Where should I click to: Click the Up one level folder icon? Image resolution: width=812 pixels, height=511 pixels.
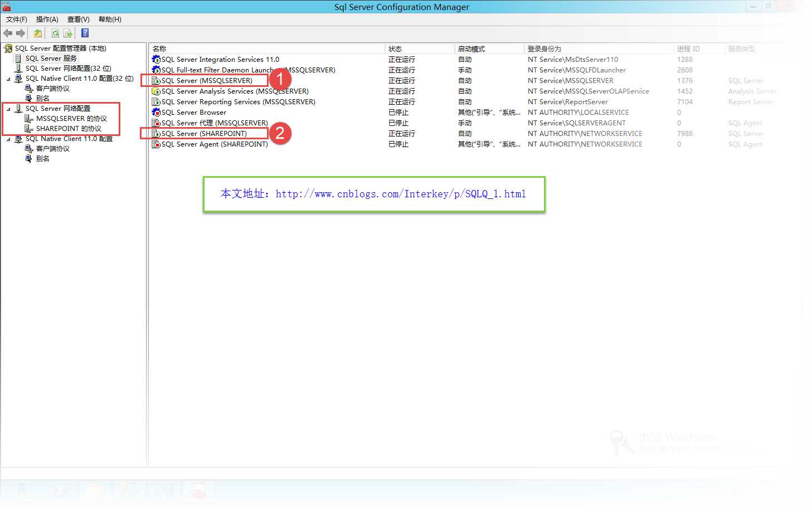38,33
